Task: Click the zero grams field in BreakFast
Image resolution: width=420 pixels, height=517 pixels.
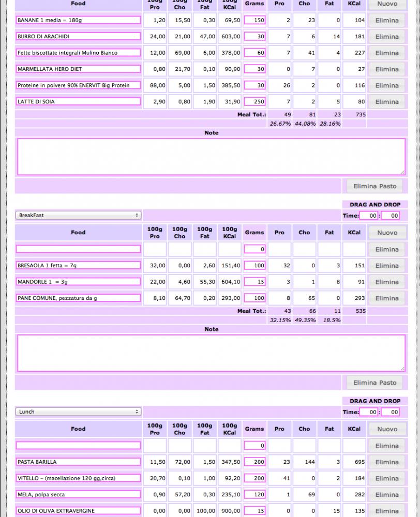Action: [x=254, y=249]
